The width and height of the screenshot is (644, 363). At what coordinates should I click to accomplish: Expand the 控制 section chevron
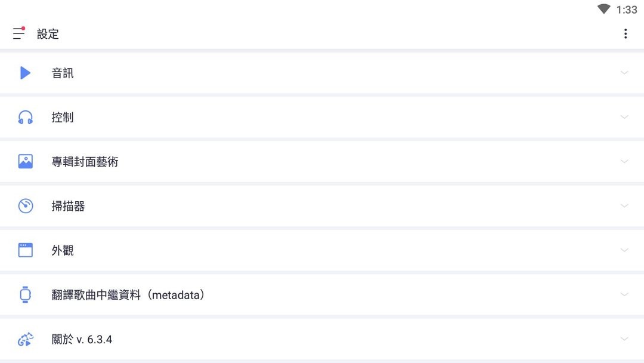(x=624, y=117)
